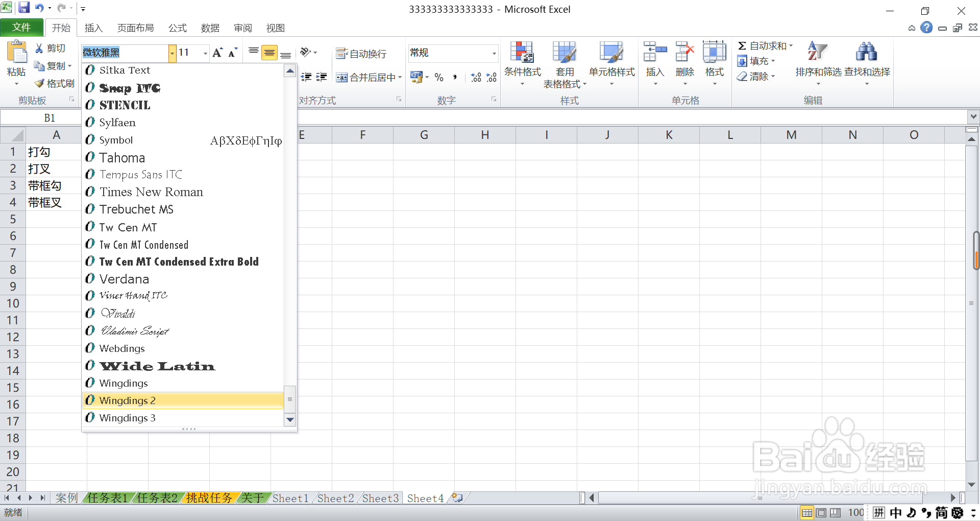Image resolution: width=980 pixels, height=521 pixels.
Task: Choose Tahoma font from list
Action: (x=183, y=157)
